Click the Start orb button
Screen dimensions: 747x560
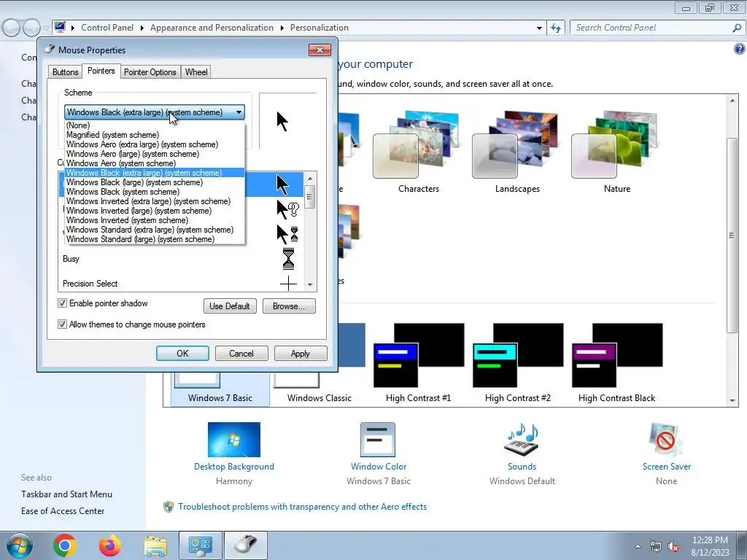[20, 545]
